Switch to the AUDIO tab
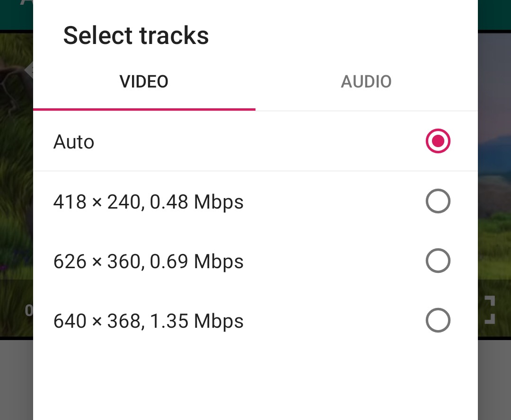Screen dimensions: 511x420 pyautogui.click(x=366, y=81)
